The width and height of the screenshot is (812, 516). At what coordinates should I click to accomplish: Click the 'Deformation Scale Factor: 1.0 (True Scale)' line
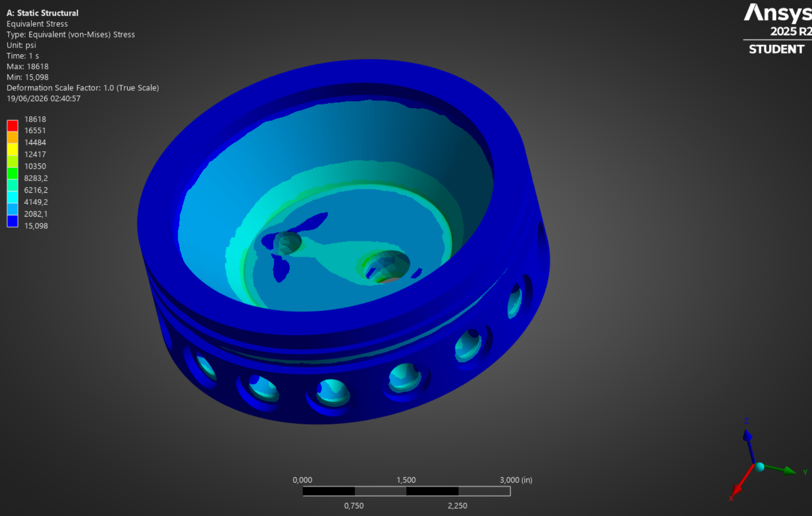(83, 88)
